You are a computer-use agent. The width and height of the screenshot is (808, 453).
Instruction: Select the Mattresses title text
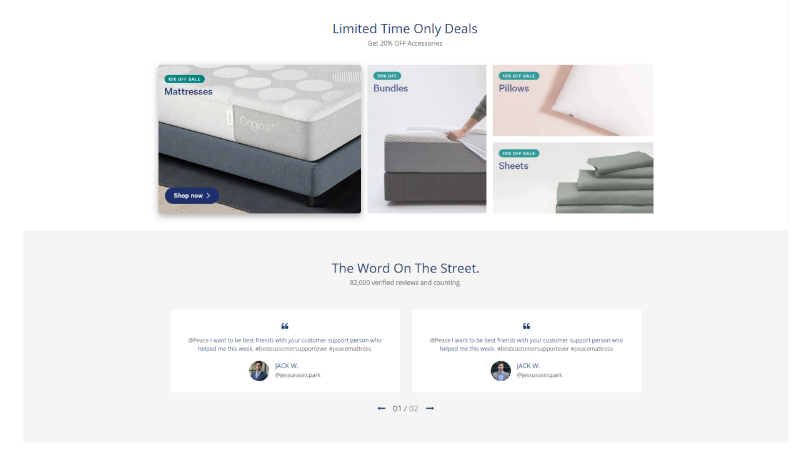pyautogui.click(x=188, y=92)
